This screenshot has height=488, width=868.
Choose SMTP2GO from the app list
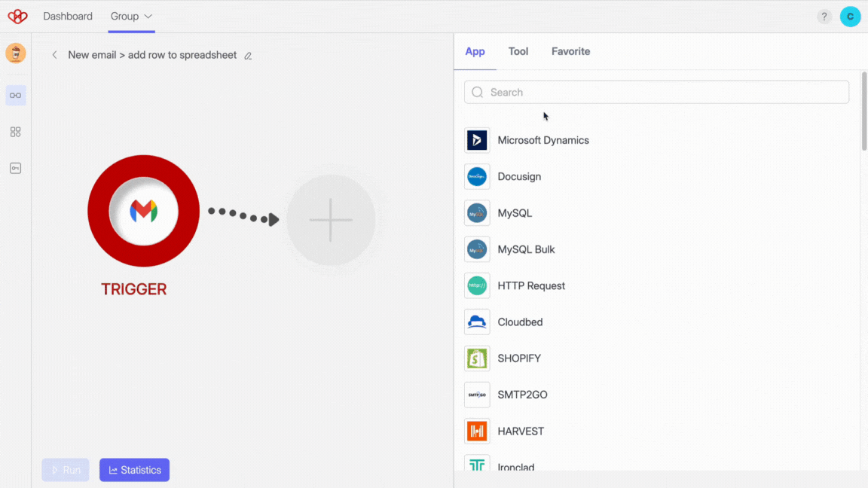pyautogui.click(x=523, y=395)
